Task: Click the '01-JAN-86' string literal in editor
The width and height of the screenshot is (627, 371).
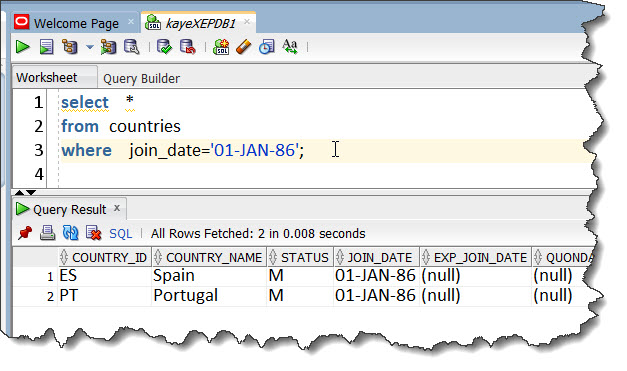Action: pos(254,150)
